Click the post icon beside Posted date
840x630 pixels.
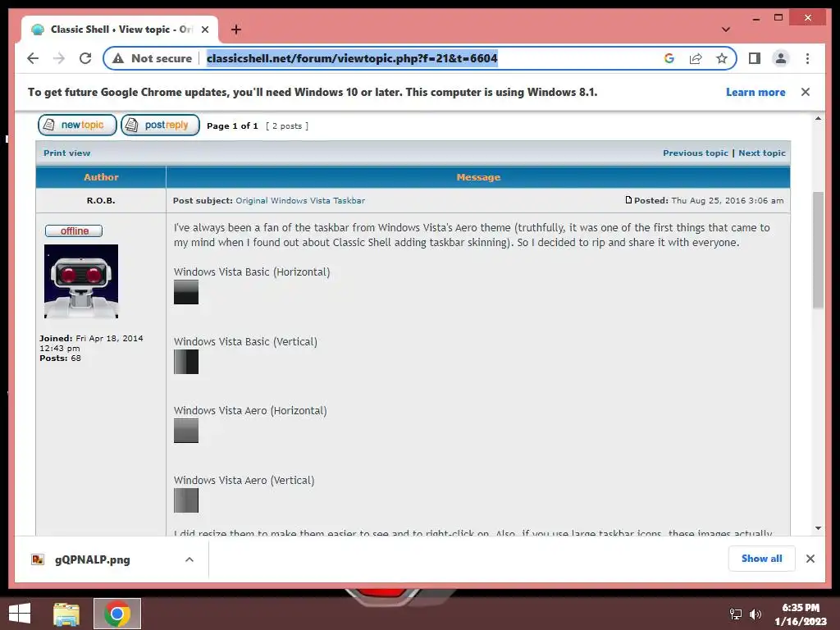(x=628, y=200)
